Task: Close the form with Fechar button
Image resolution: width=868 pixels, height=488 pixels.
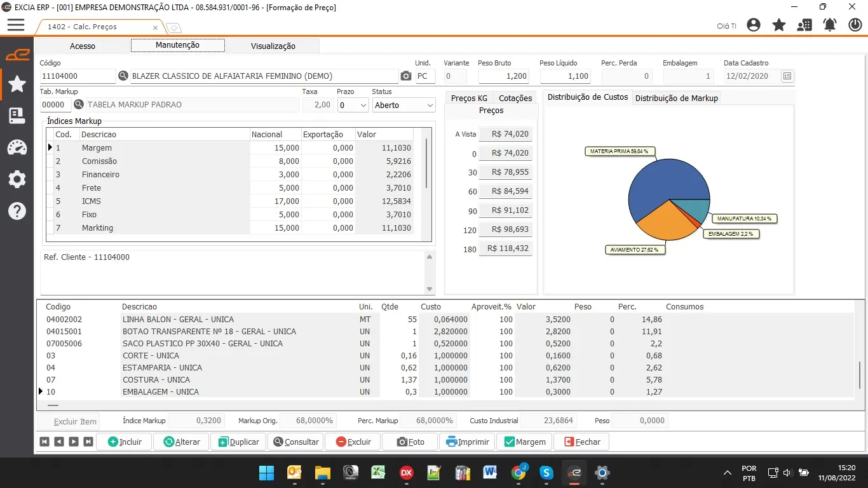Action: (581, 442)
